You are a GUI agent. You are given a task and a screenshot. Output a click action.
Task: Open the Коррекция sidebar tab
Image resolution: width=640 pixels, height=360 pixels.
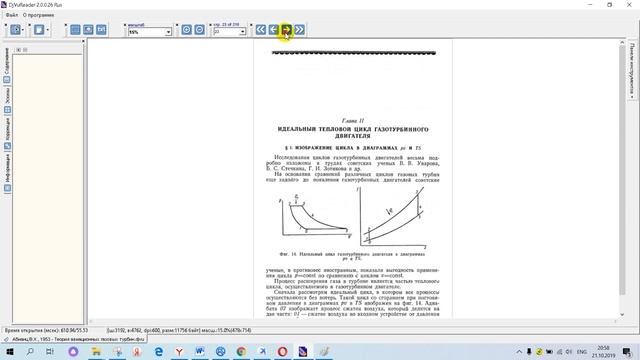(x=7, y=134)
